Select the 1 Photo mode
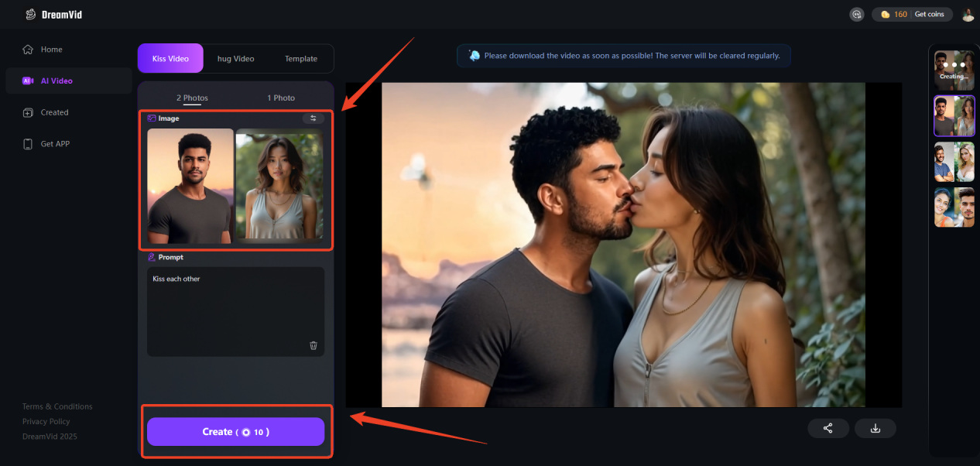This screenshot has width=980, height=466. (281, 98)
